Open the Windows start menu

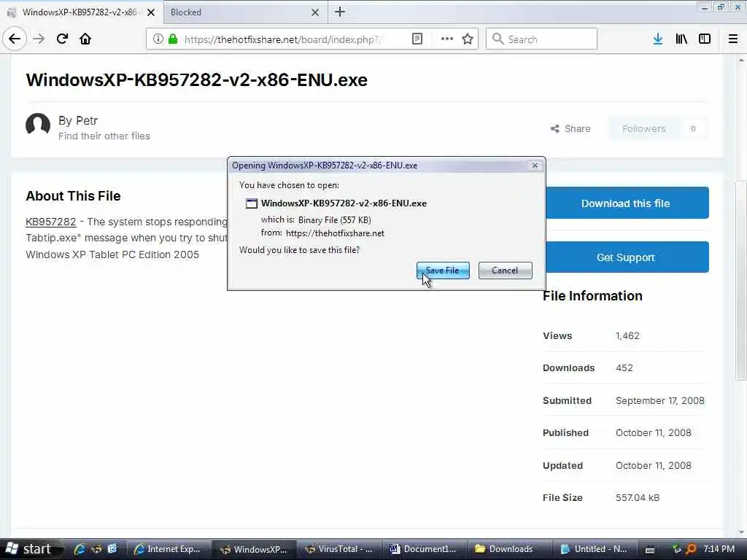[x=32, y=549]
